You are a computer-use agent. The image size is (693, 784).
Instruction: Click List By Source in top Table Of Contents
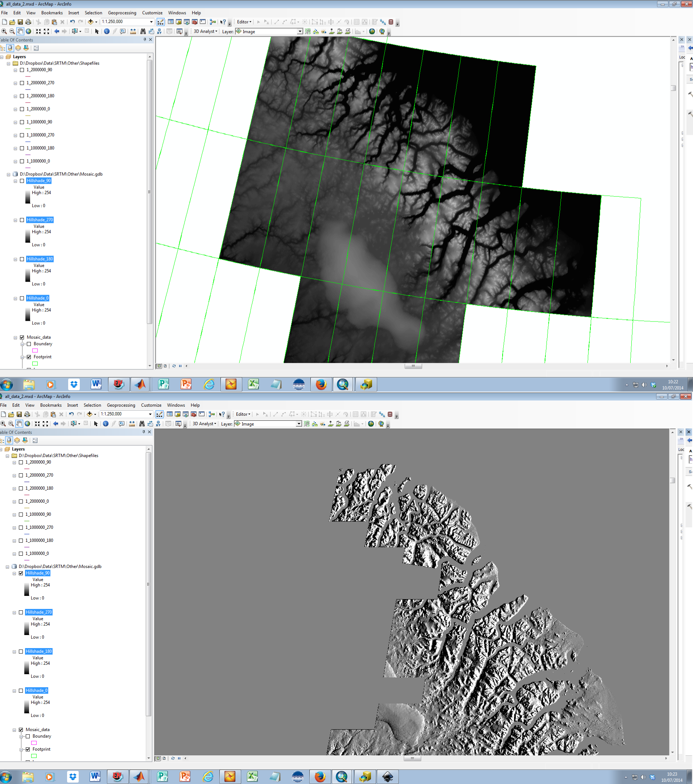click(11, 48)
